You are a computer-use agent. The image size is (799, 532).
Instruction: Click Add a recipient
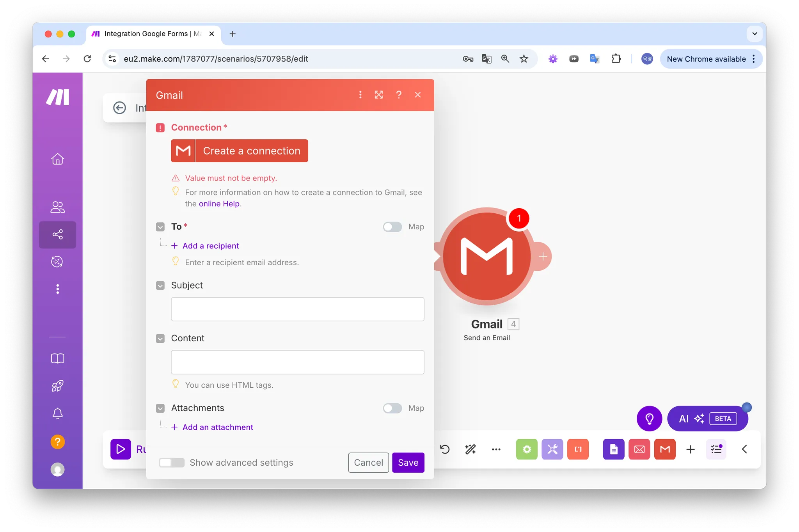click(205, 246)
